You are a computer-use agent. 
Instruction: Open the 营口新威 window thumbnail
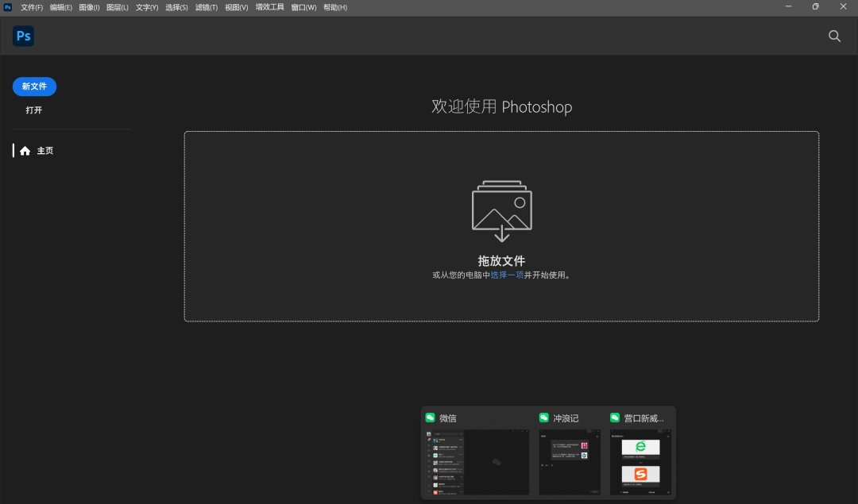tap(641, 463)
